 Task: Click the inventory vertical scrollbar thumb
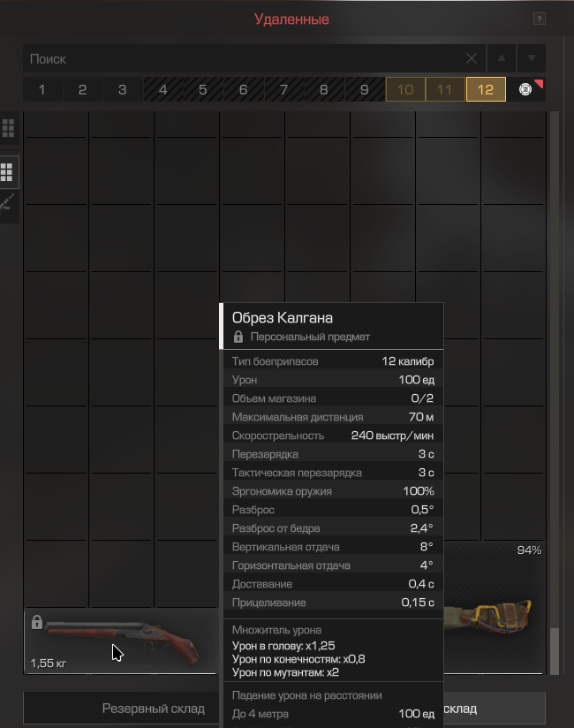(x=554, y=651)
